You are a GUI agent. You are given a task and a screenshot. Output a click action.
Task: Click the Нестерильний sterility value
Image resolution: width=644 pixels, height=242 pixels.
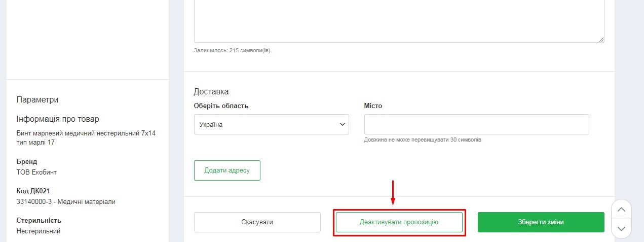(x=39, y=231)
